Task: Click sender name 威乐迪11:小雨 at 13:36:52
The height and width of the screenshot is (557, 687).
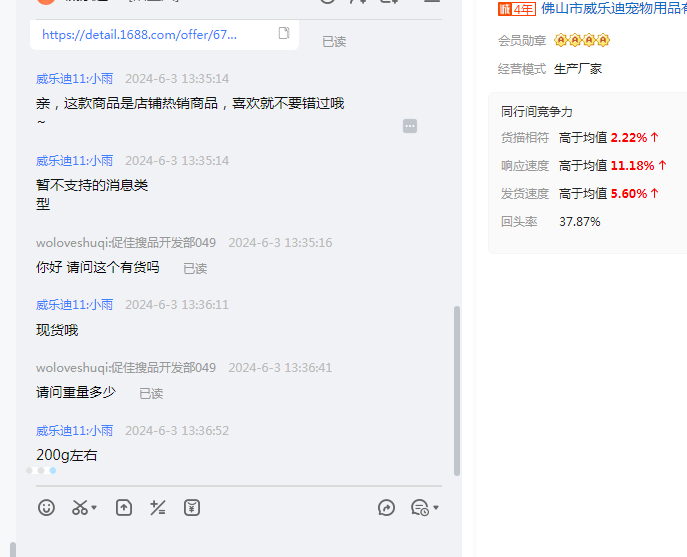Action: pyautogui.click(x=74, y=430)
